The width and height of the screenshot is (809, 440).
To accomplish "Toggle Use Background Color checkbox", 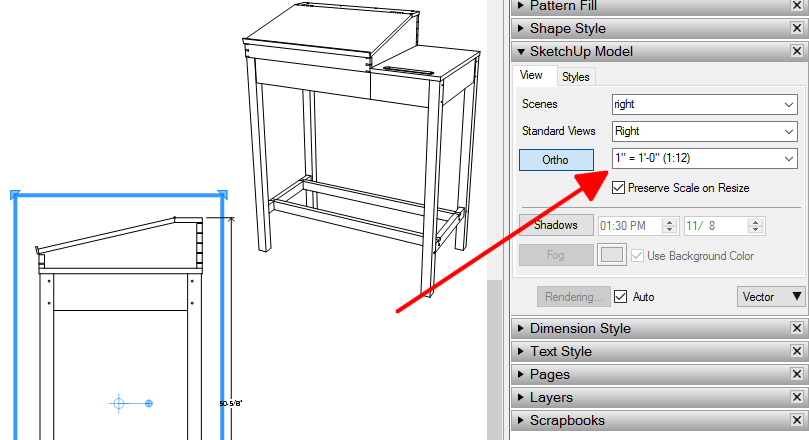I will 637,256.
